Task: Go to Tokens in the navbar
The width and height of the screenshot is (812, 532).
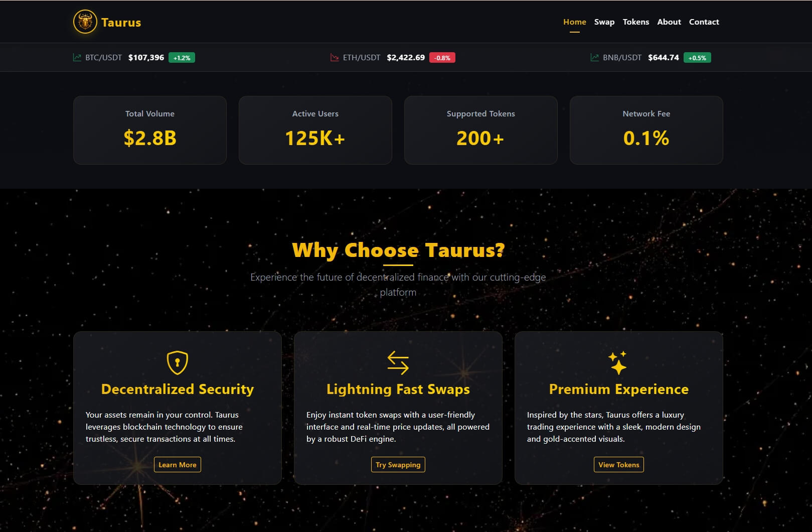Action: [636, 22]
